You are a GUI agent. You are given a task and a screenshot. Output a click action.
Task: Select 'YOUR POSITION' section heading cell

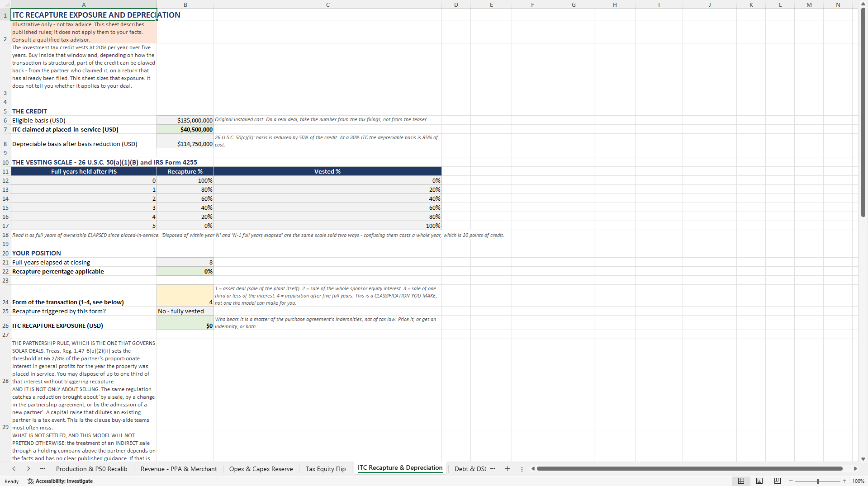point(84,253)
